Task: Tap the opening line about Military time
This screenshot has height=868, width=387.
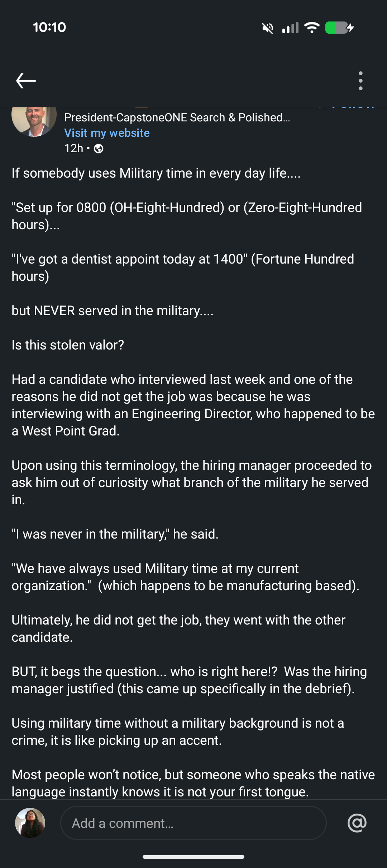Action: click(156, 173)
